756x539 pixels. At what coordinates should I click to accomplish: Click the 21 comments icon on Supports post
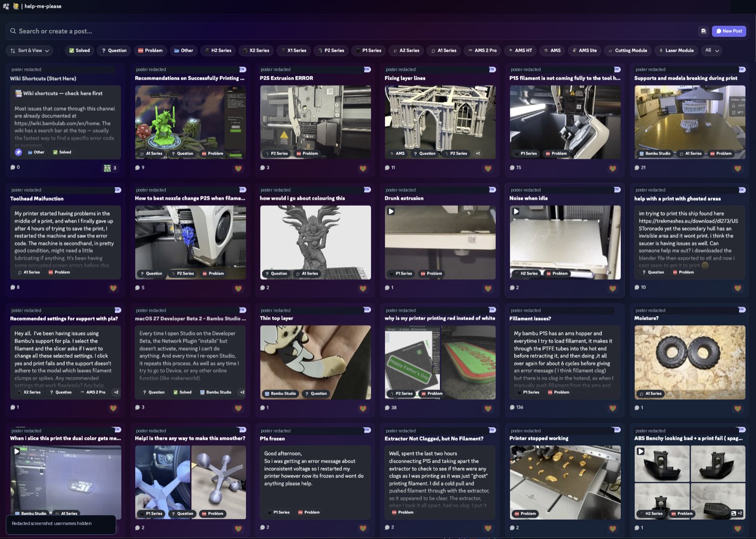pos(637,167)
